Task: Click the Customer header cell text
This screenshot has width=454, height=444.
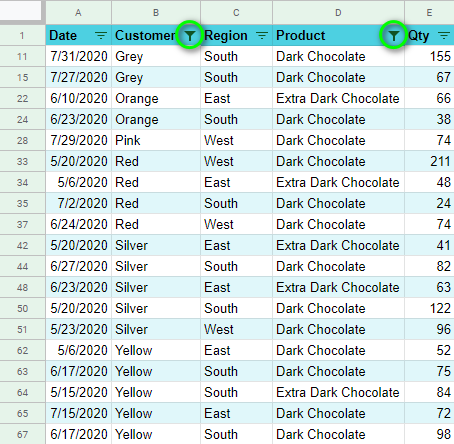Action: (x=145, y=35)
